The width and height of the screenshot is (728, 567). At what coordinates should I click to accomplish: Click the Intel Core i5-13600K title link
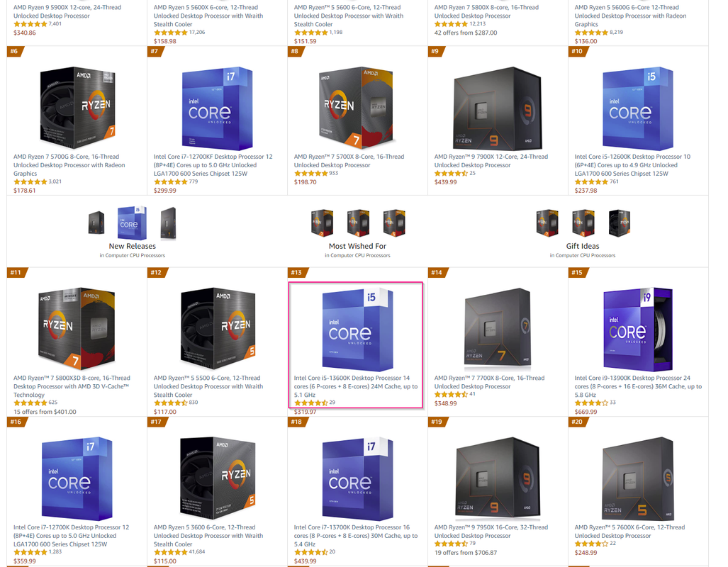pyautogui.click(x=356, y=386)
